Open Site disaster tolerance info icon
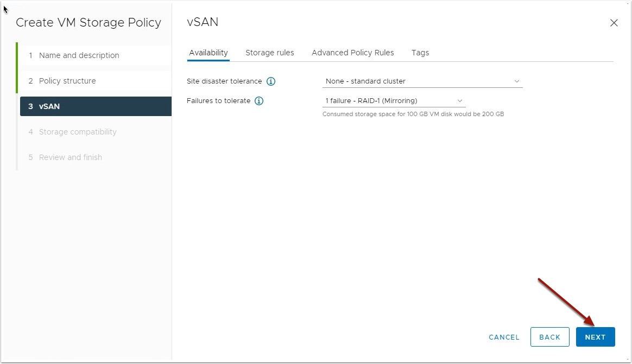Viewport: 632px width, 364px height. tap(271, 81)
